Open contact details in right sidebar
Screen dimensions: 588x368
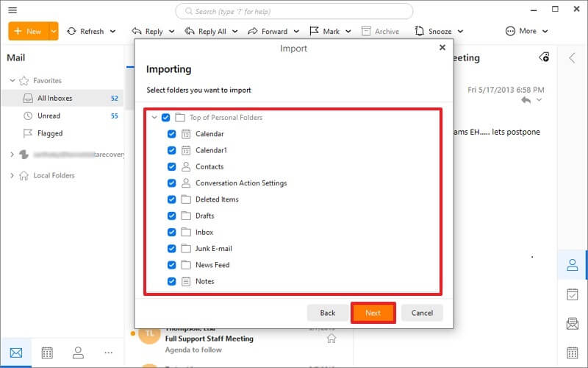(573, 265)
